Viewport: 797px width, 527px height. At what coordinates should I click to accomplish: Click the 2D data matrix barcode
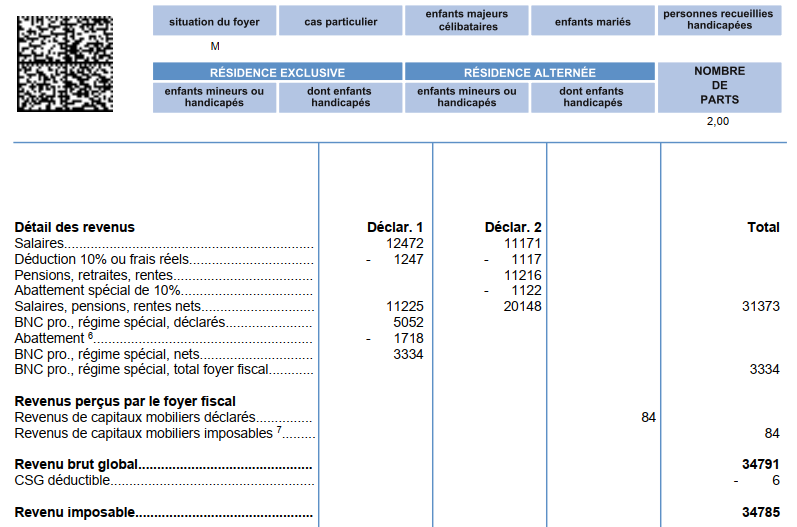click(x=65, y=64)
